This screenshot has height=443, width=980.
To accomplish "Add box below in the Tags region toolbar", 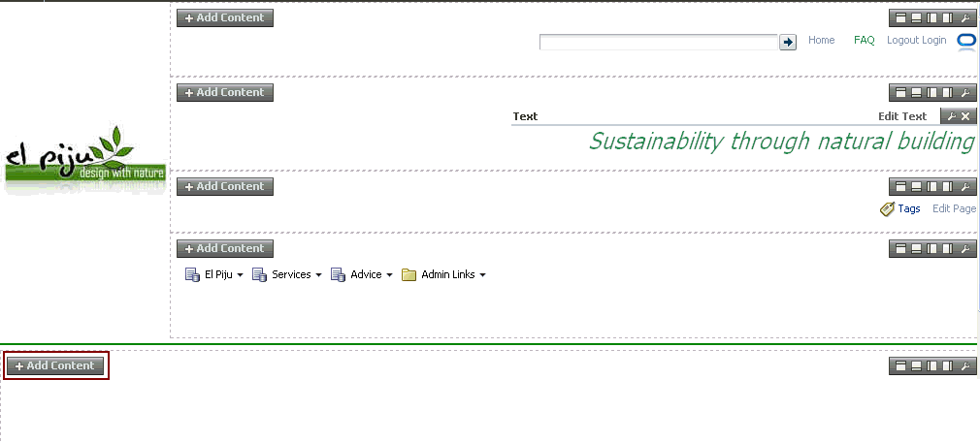I will click(916, 187).
